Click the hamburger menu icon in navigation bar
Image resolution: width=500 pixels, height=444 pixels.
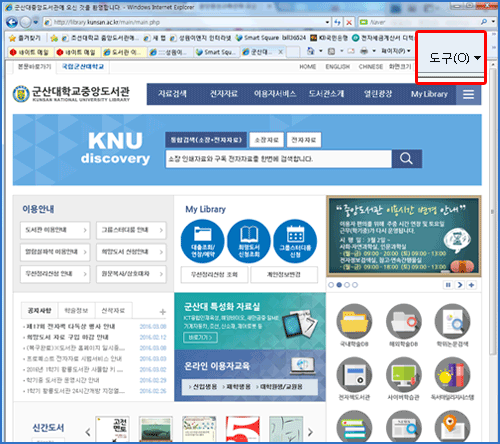(468, 94)
